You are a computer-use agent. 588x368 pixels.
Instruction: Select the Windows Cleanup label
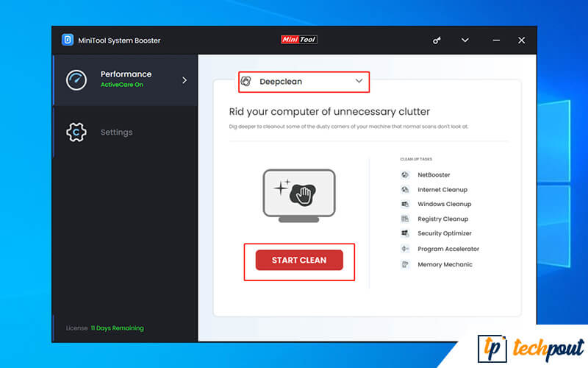[x=445, y=204]
